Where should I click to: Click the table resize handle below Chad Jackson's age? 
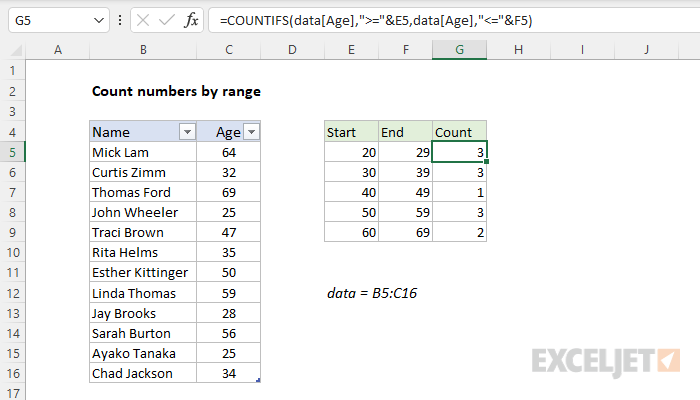[x=258, y=380]
